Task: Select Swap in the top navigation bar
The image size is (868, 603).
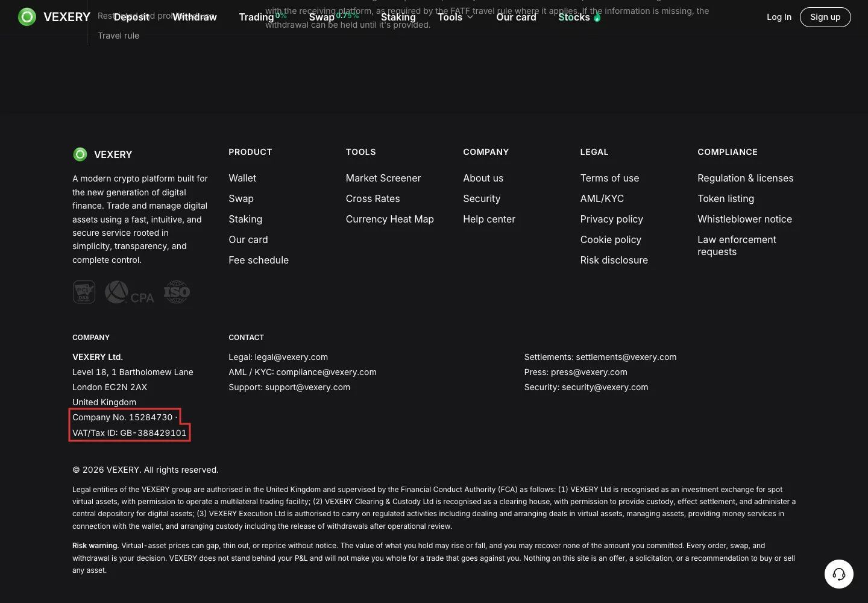Action: (x=321, y=17)
